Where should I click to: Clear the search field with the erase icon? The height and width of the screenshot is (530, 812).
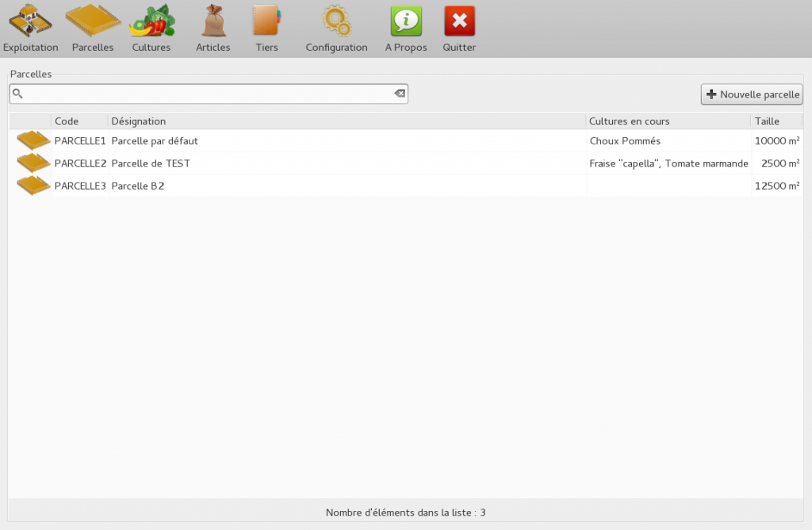click(400, 94)
